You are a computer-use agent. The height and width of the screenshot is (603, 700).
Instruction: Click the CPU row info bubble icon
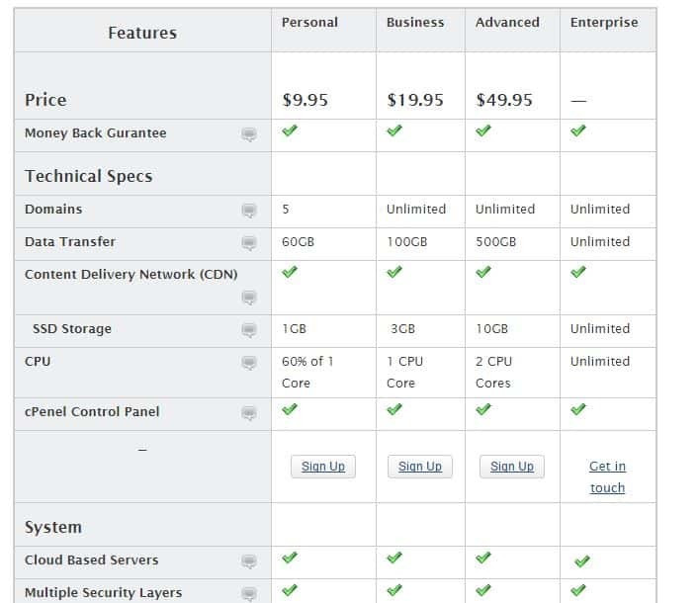pyautogui.click(x=249, y=363)
